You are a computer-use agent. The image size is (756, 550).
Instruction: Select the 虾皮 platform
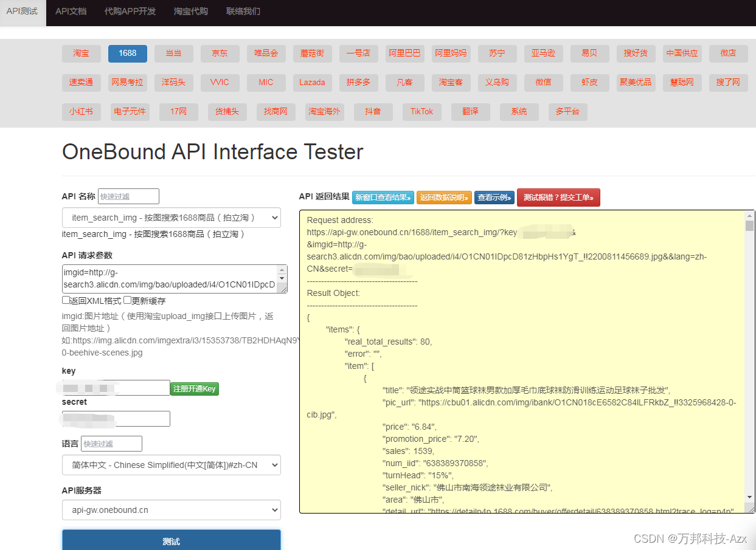coord(590,83)
